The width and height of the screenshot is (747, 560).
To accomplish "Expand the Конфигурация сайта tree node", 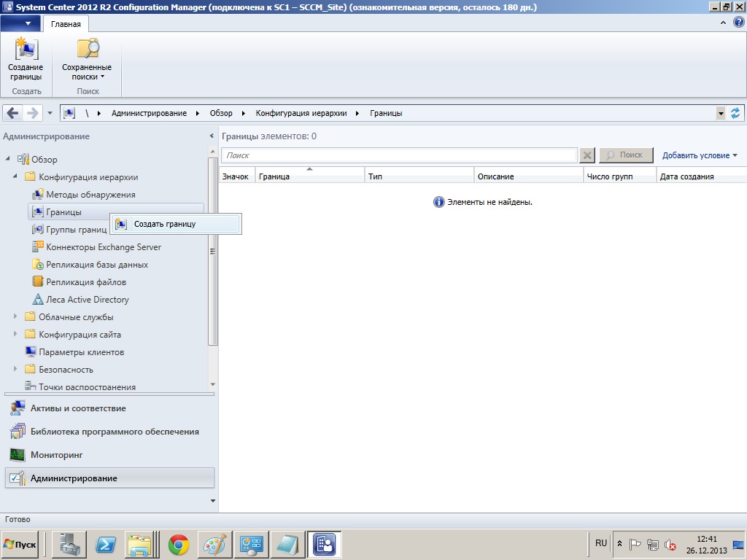I will point(15,334).
